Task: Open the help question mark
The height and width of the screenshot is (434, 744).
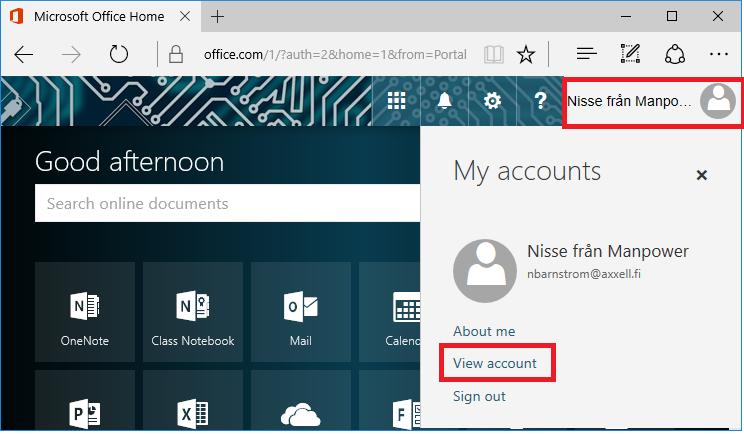Action: [540, 101]
